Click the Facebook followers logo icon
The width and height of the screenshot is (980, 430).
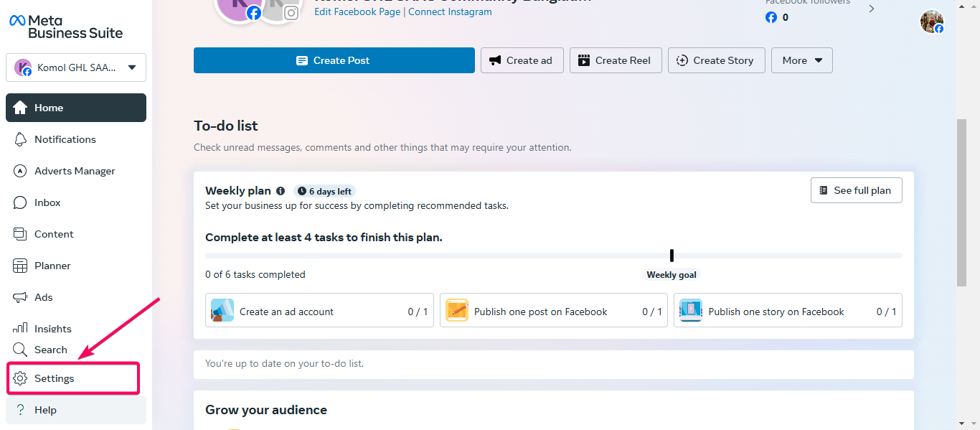pos(771,17)
